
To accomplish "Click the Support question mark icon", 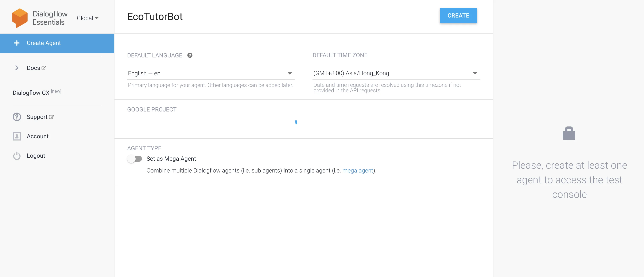I will 17,117.
